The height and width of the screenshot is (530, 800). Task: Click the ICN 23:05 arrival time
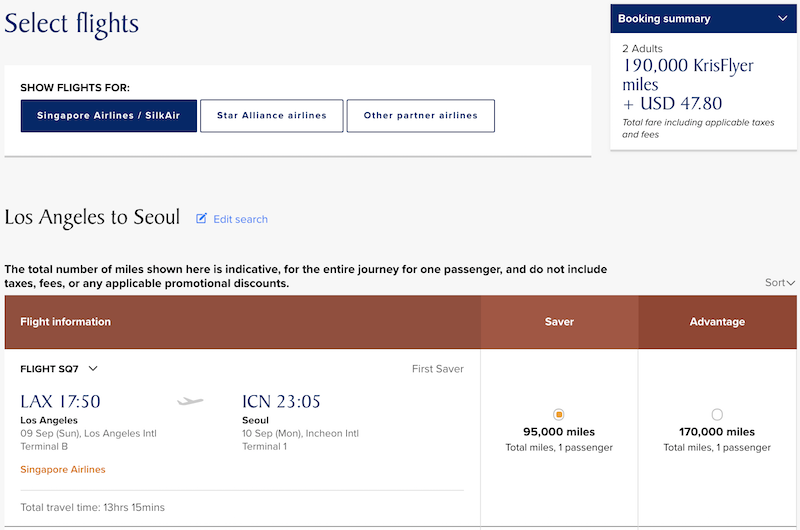point(283,402)
